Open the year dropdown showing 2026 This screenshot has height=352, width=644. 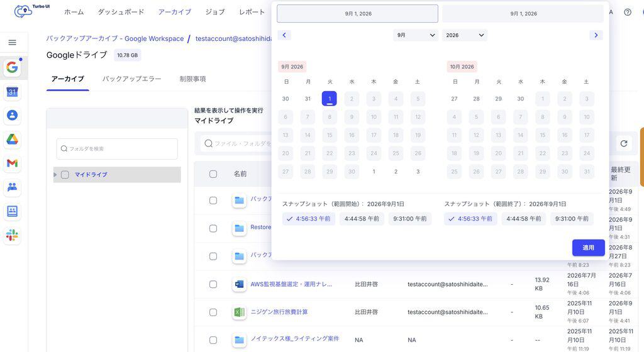click(465, 35)
